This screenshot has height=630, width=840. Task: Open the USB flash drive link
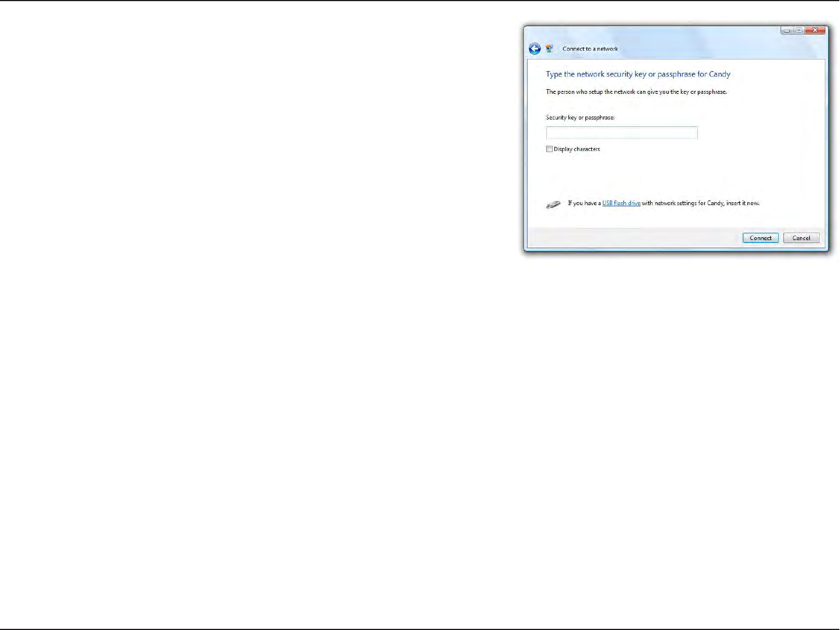pyautogui.click(x=621, y=203)
